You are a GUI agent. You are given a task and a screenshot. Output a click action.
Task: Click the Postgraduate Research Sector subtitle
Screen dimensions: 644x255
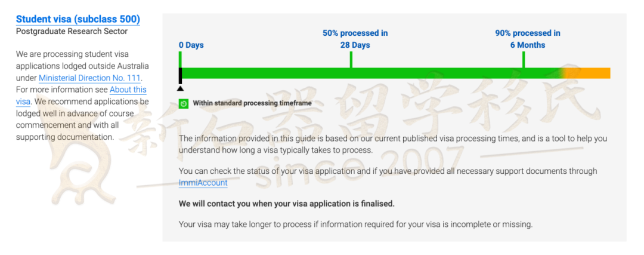point(72,31)
